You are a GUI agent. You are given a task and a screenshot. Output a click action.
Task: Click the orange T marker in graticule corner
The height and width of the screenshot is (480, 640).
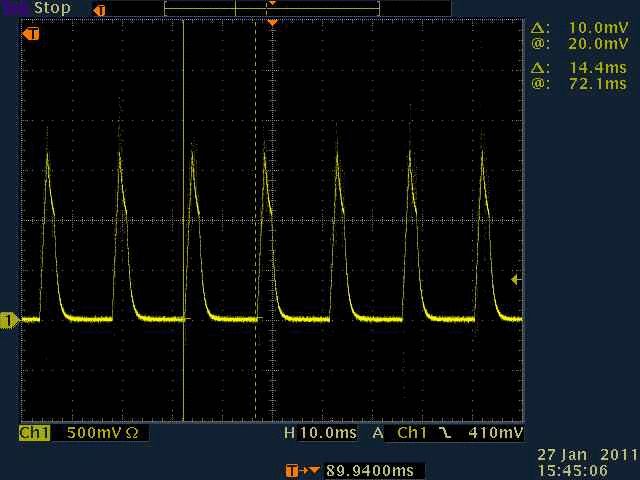point(32,34)
